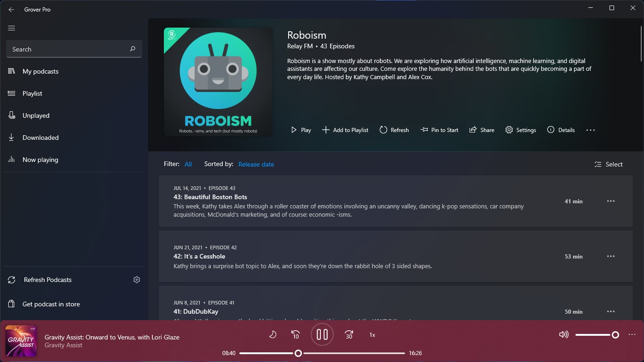Open the Downloaded episodes list
Image resolution: width=644 pixels, height=362 pixels.
(x=40, y=137)
